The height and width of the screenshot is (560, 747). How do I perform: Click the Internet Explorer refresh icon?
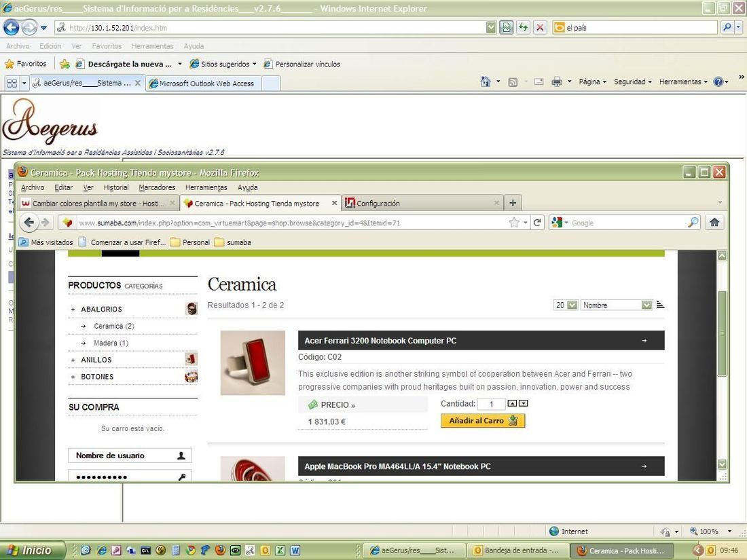[523, 28]
